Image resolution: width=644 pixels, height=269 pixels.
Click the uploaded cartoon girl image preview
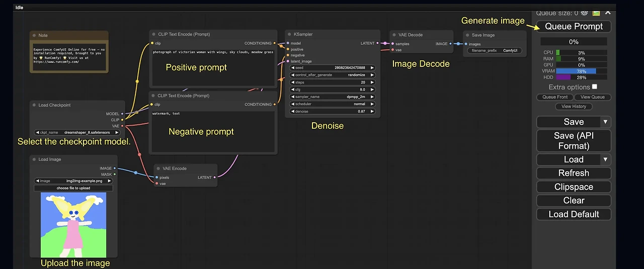pos(73,225)
